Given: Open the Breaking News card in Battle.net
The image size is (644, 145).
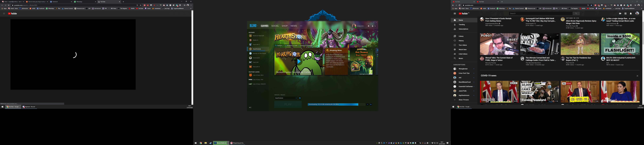Looking at the screenshot, I should point(336,62).
